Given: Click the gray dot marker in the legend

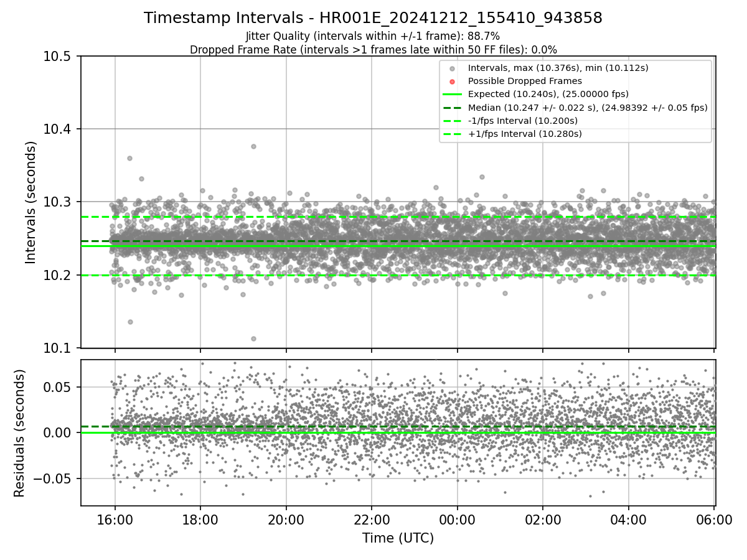Looking at the screenshot, I should tap(452, 68).
